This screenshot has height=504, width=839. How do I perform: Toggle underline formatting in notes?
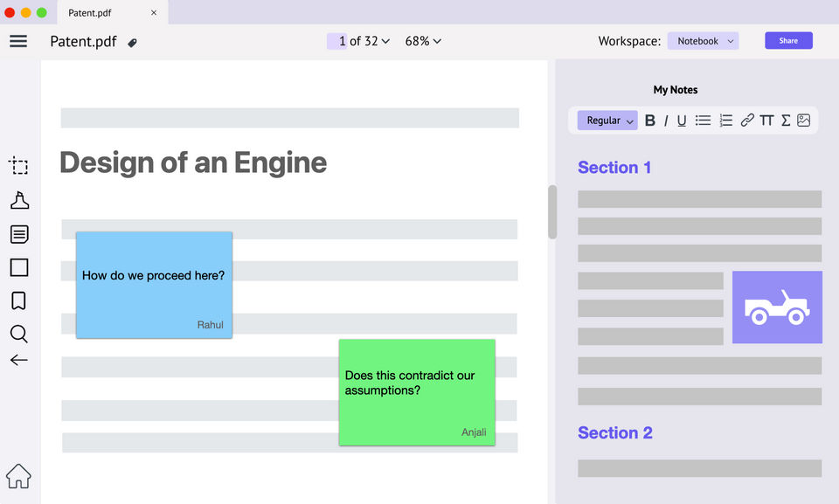[682, 121]
